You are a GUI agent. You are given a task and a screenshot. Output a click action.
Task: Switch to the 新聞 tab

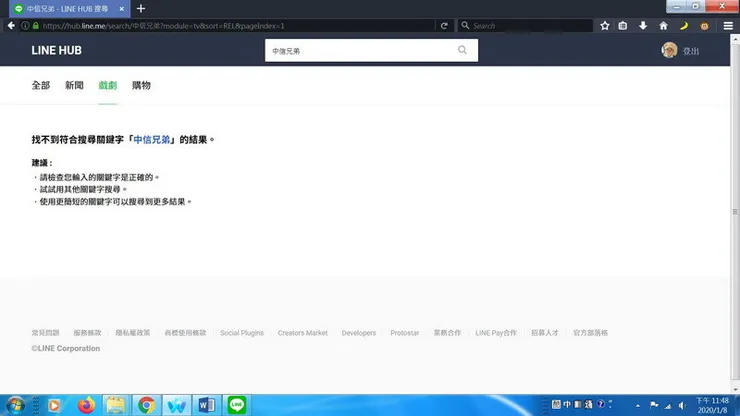[74, 85]
